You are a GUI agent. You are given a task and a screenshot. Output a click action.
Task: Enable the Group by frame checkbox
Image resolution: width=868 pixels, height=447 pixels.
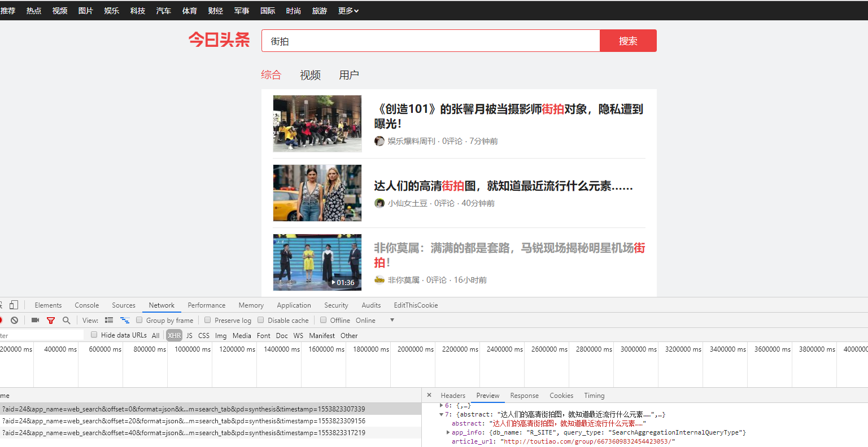pos(139,320)
